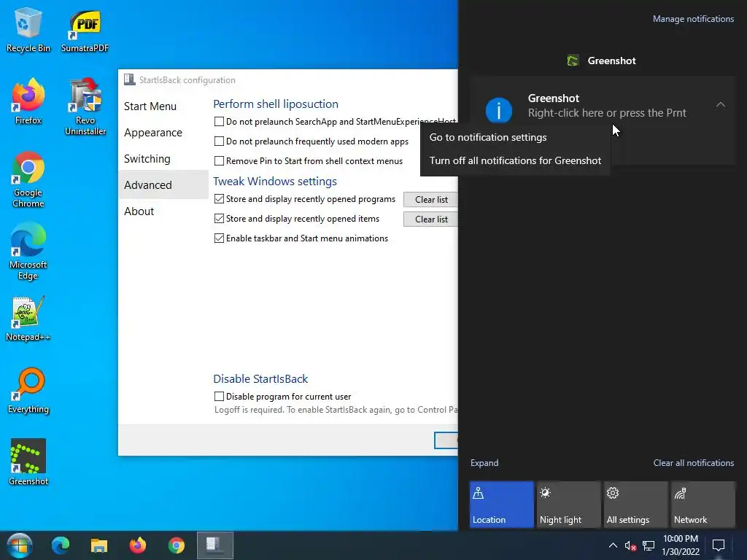Click the StartIsBack taskbar button
The height and width of the screenshot is (560, 747).
(x=215, y=545)
